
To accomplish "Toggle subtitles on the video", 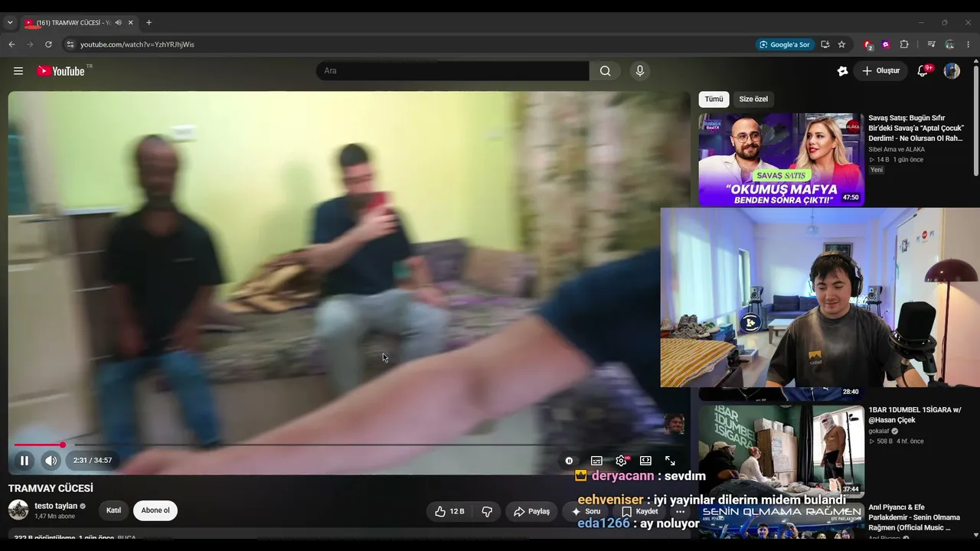I will (x=596, y=461).
